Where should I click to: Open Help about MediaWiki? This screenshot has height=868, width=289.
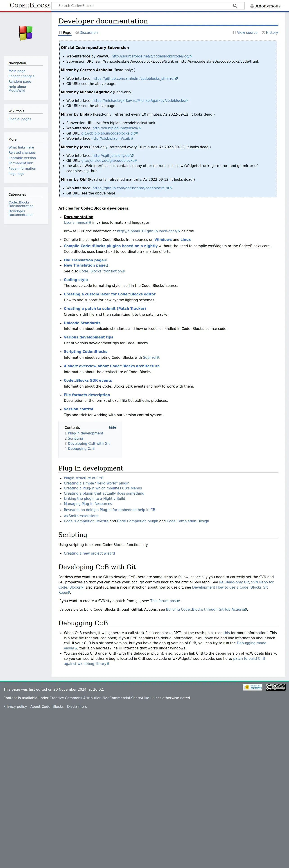coord(17,89)
